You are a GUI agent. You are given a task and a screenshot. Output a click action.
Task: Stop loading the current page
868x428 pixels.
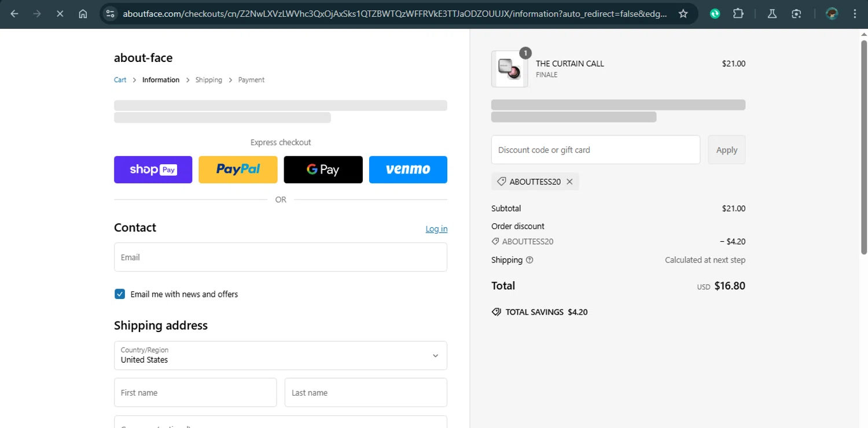click(x=60, y=14)
